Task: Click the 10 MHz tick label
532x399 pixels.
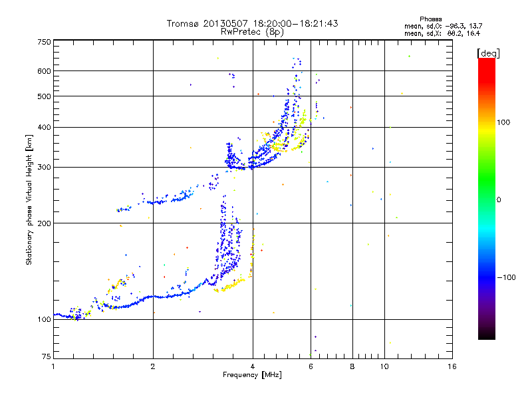Action: click(x=384, y=366)
